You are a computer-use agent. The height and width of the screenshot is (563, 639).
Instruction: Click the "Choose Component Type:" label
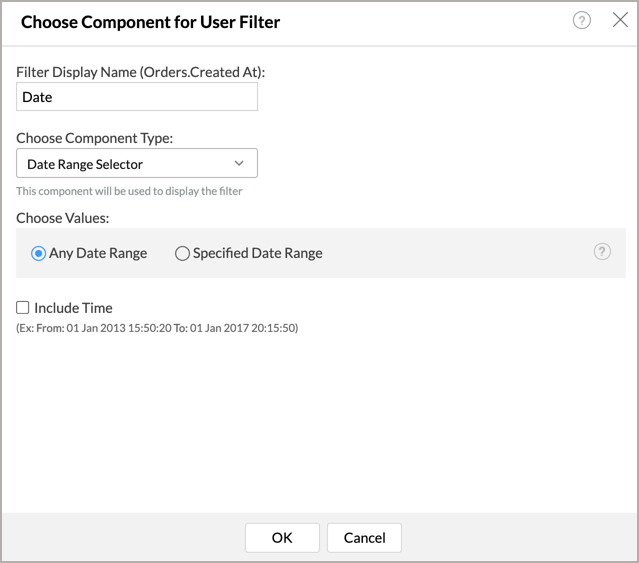click(x=94, y=138)
